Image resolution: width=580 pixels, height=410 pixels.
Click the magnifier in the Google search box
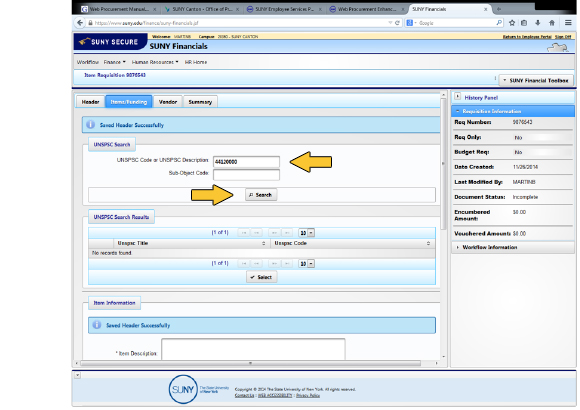(x=499, y=23)
